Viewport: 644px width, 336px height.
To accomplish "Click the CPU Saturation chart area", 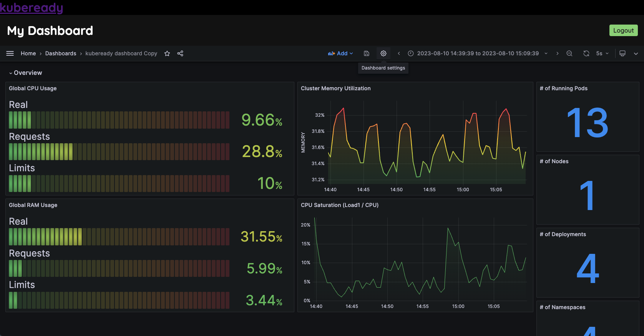I will (x=420, y=259).
